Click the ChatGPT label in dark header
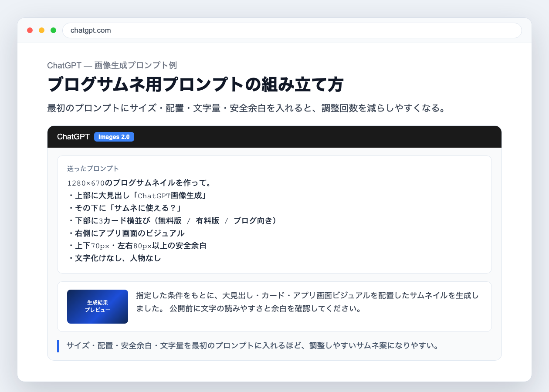 click(x=73, y=137)
